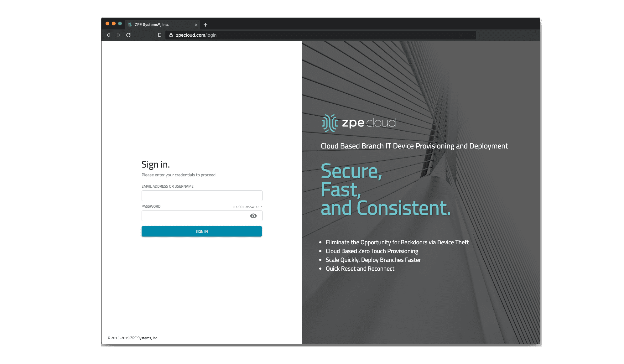Image resolution: width=624 pixels, height=364 pixels.
Task: Select the ZPE Systems, Inc. tab
Action: pyautogui.click(x=162, y=25)
